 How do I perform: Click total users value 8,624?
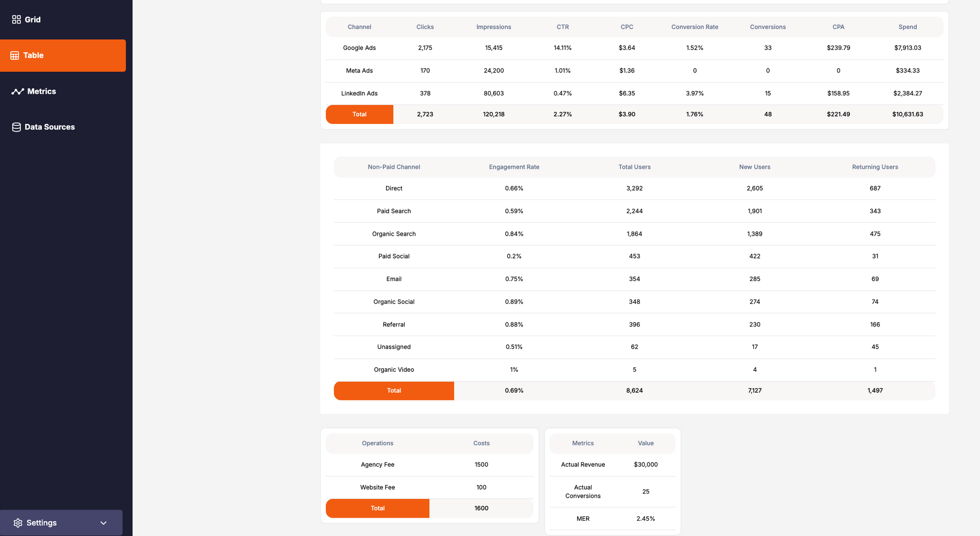tap(634, 391)
